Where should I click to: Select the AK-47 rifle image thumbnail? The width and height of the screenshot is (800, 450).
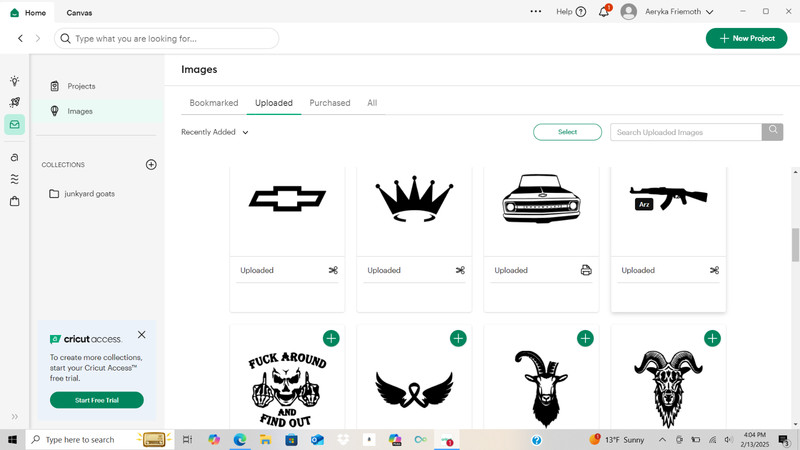(668, 198)
